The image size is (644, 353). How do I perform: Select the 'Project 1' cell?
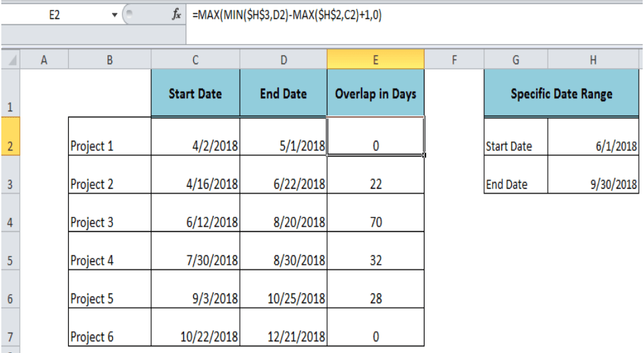coord(109,136)
